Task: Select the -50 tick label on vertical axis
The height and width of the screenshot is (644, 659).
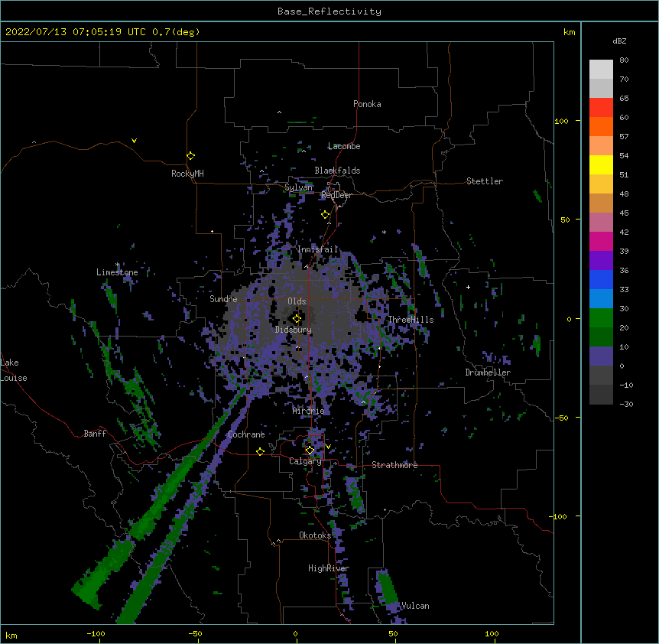Action: click(x=561, y=418)
